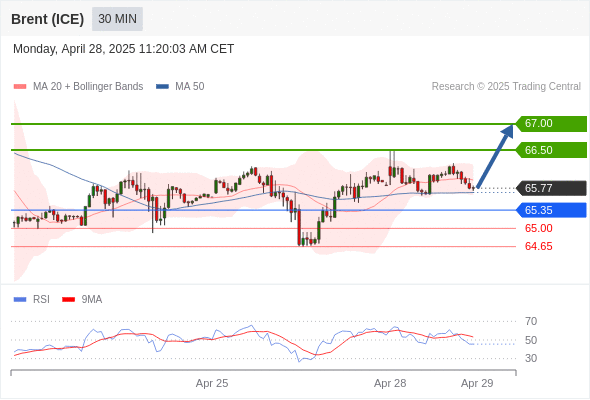Click the Brent (ICE) title
Viewport: 590px width, 400px height.
(x=47, y=19)
